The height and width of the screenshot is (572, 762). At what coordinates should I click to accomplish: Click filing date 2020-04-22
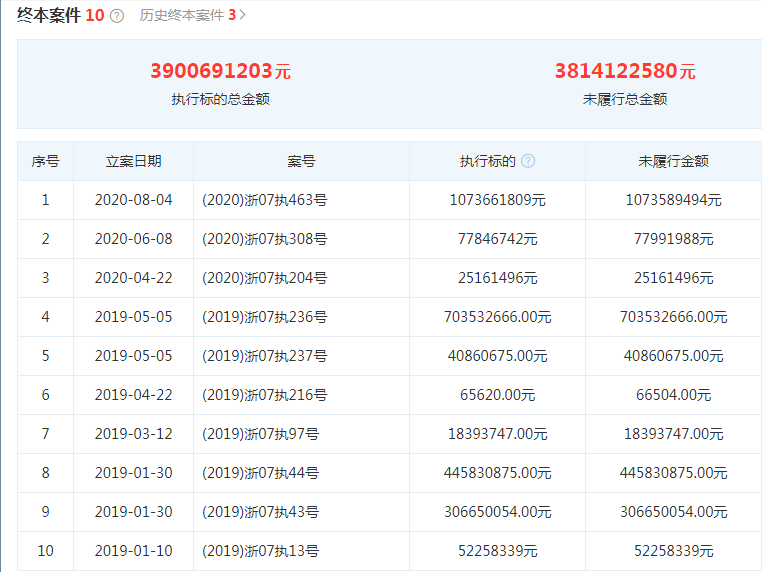(x=134, y=278)
